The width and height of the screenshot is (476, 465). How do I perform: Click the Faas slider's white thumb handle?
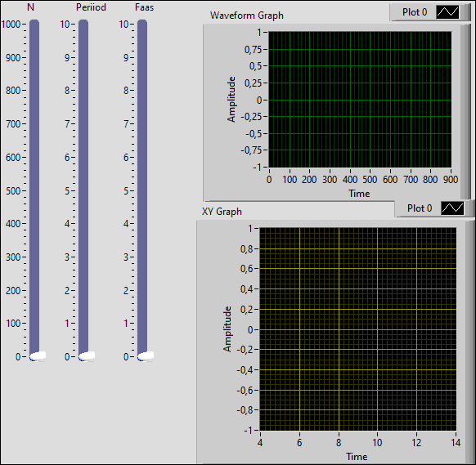146,356
